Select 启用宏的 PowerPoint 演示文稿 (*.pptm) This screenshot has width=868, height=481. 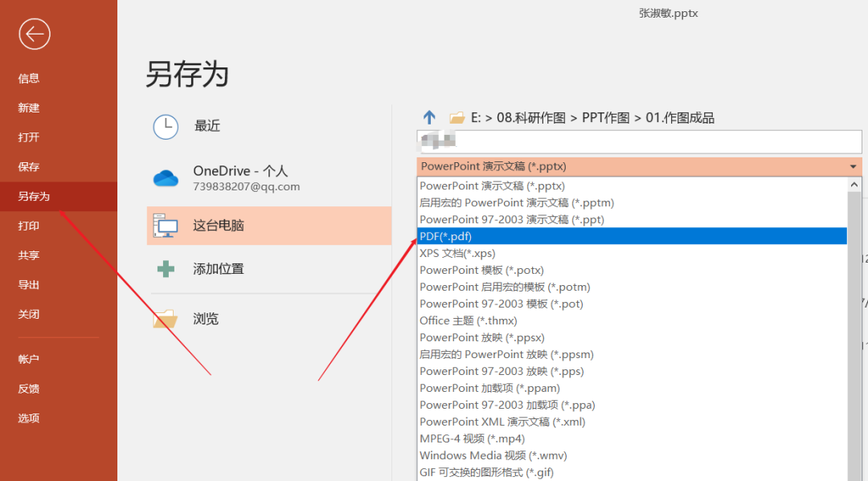click(632, 203)
